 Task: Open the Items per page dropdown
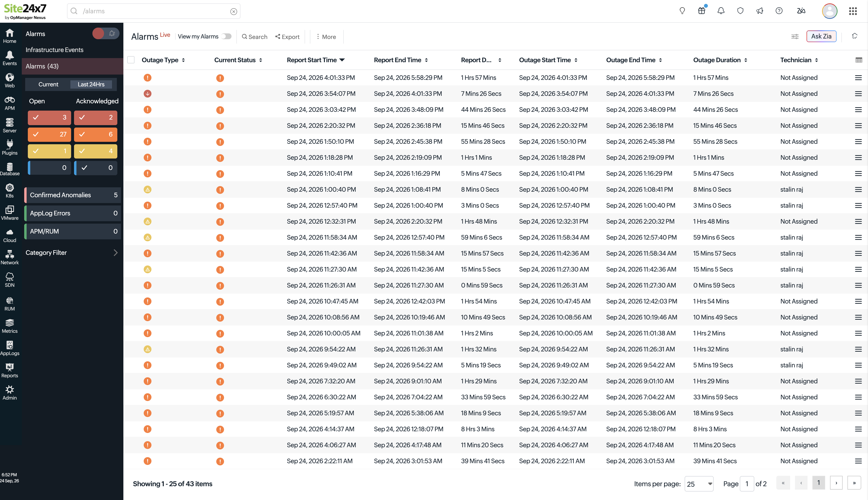(x=699, y=484)
